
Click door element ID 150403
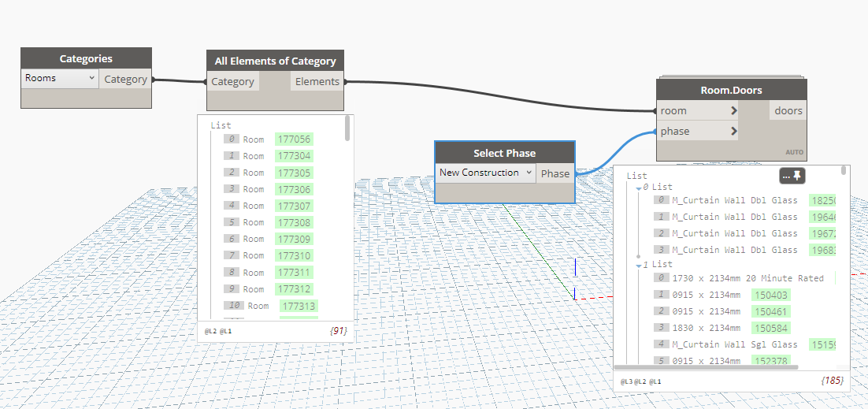click(770, 295)
